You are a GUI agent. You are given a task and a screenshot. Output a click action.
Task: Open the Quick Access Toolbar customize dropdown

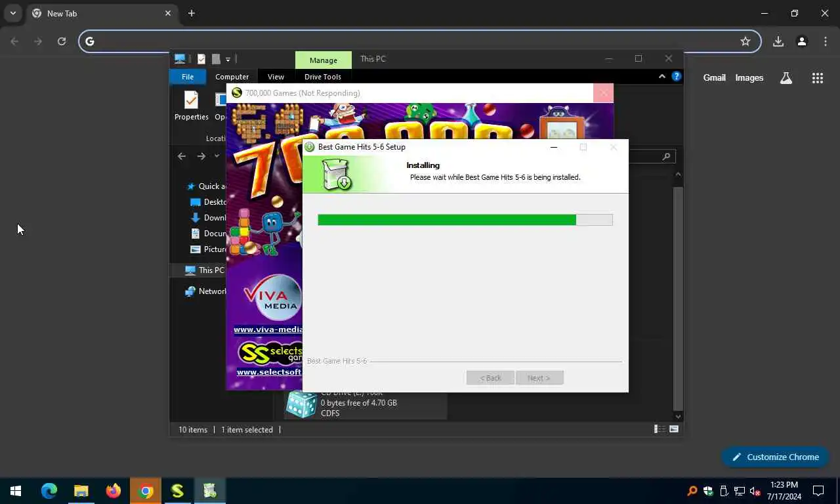coord(228,59)
